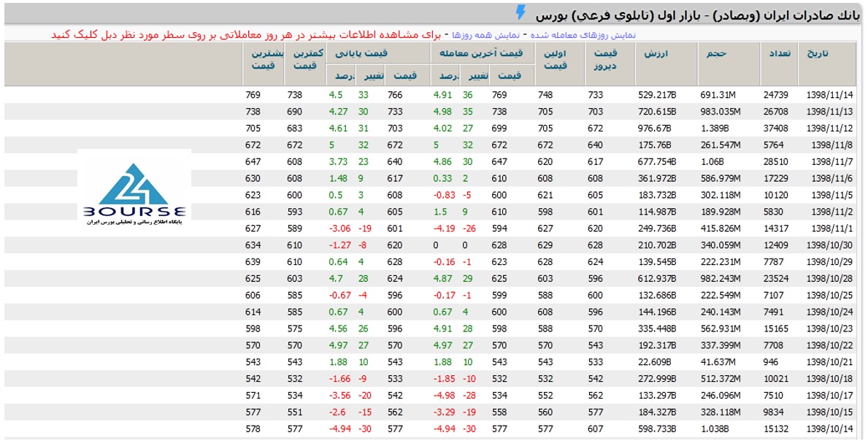This screenshot has width=868, height=441.
Task: Select the row dated 1398/10/23
Action: click(431, 329)
